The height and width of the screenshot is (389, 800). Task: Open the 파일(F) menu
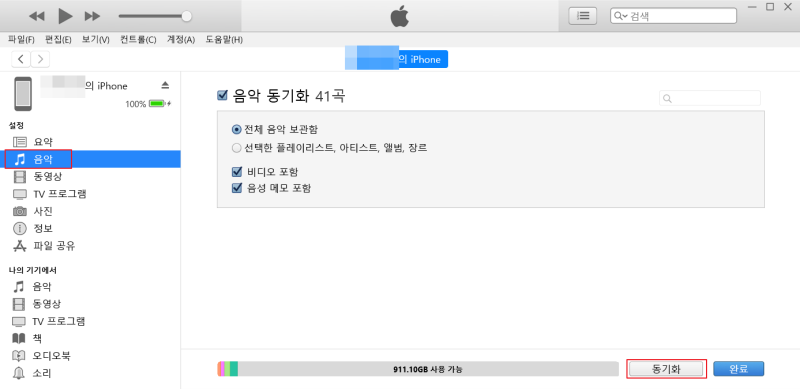point(21,40)
